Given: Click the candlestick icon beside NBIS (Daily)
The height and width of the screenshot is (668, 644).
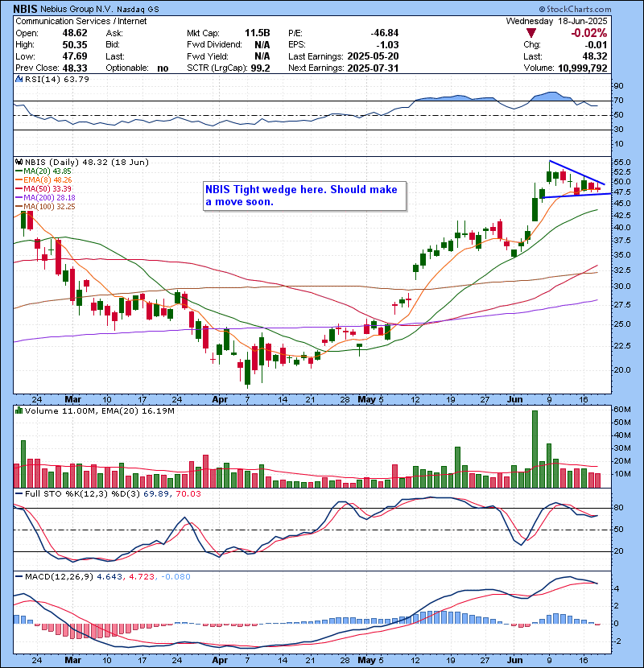Looking at the screenshot, I should click(x=19, y=162).
